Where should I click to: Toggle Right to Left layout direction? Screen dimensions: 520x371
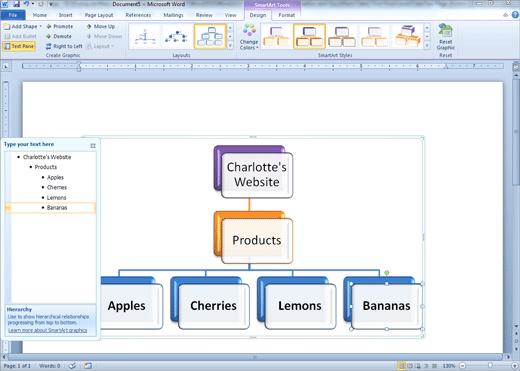tap(64, 46)
